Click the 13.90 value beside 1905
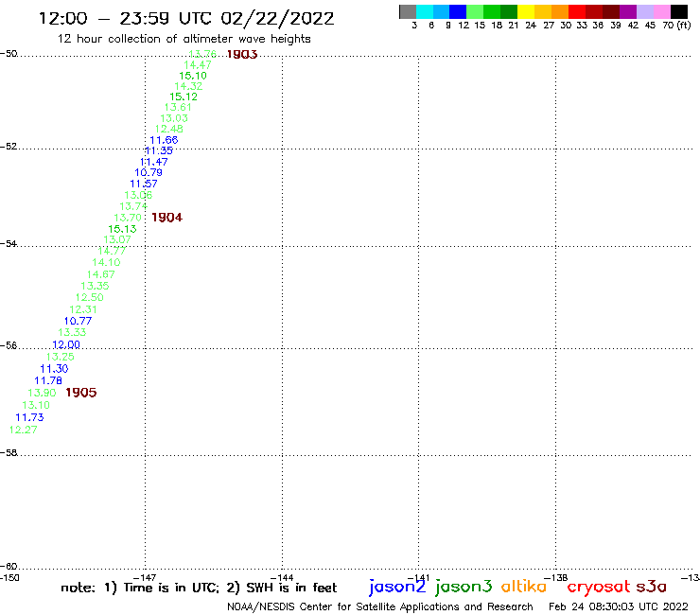 [42, 393]
